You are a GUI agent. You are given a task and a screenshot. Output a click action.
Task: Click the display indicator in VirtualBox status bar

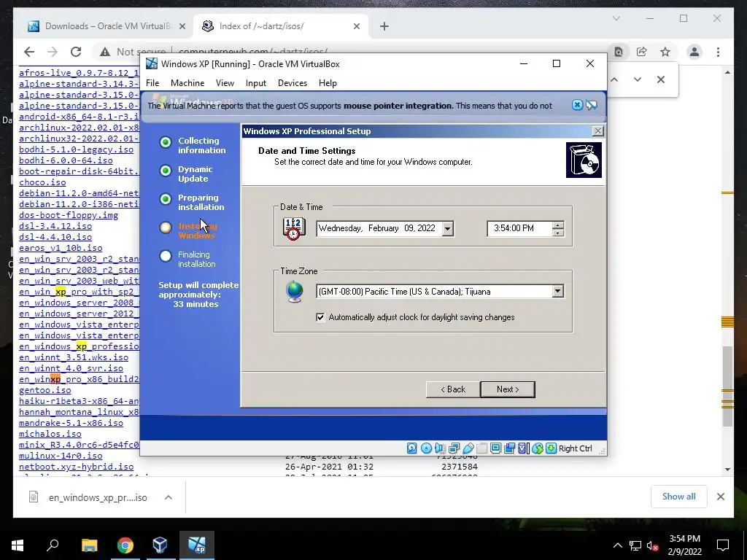495,448
